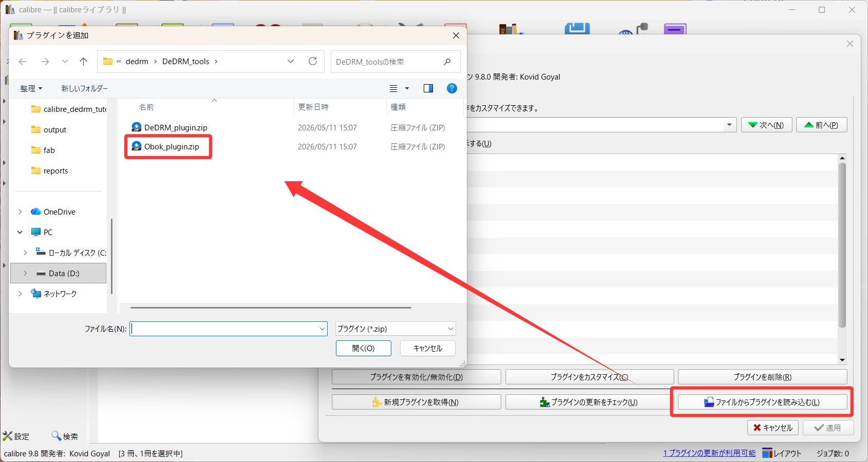Open recent locations chevron beside forward arrow
The image size is (868, 462).
tap(65, 62)
